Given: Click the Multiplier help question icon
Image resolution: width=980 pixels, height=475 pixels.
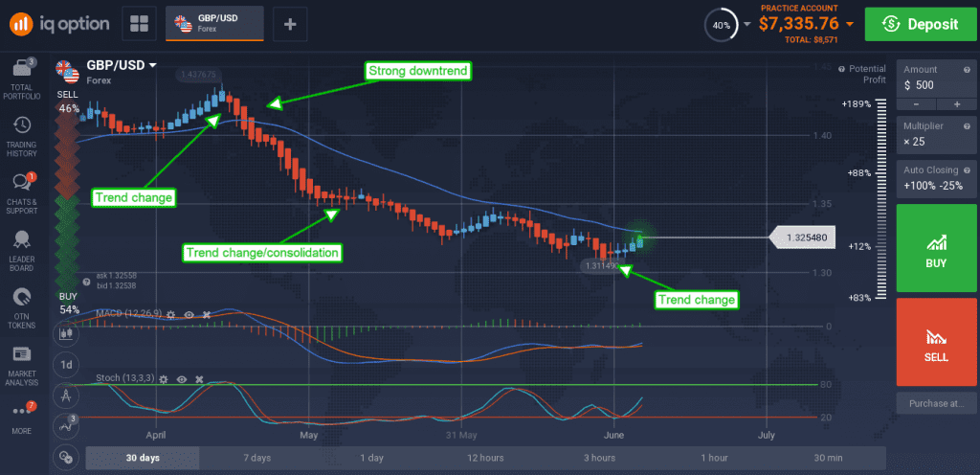Looking at the screenshot, I should point(967,125).
